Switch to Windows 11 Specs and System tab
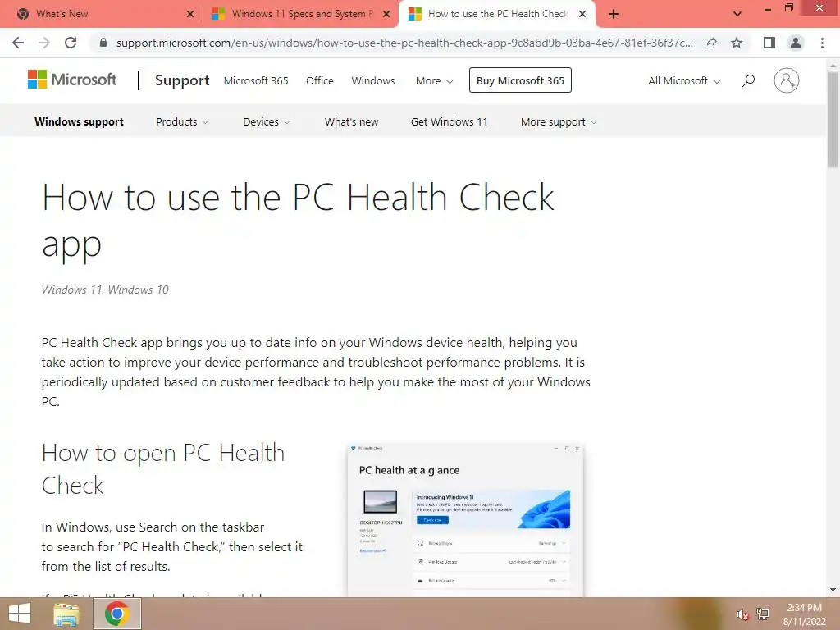The image size is (840, 630). (300, 14)
